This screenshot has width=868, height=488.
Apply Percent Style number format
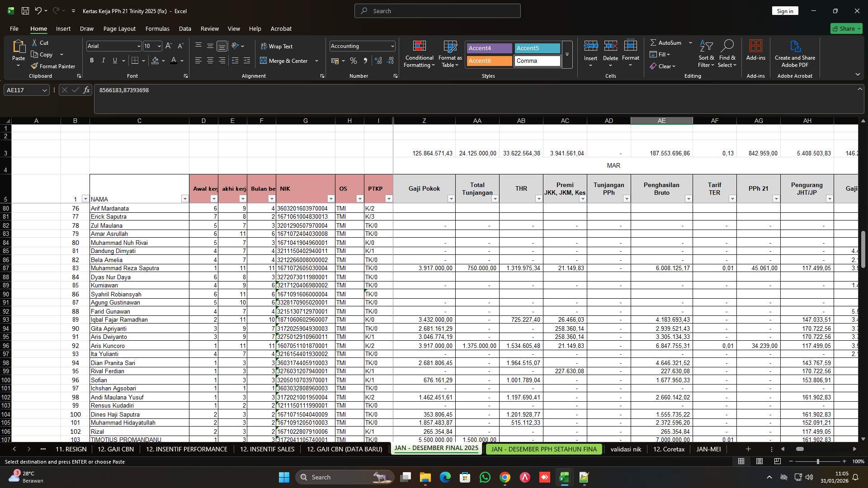pyautogui.click(x=354, y=61)
